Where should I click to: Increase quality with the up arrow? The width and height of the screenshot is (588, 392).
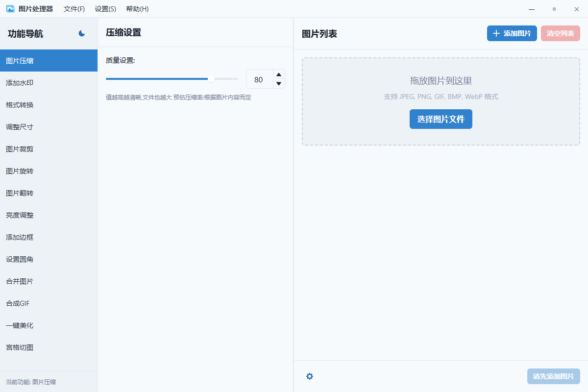pyautogui.click(x=279, y=74)
